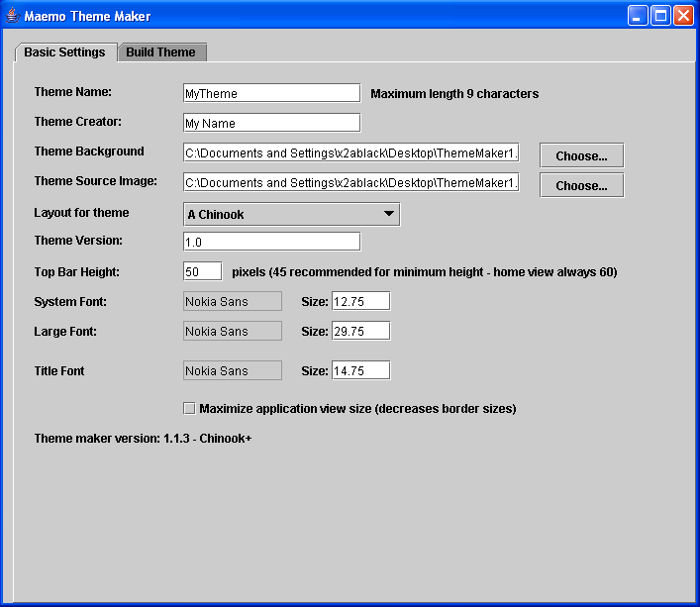Click the Theme Version field
This screenshot has width=700, height=607.
(271, 242)
